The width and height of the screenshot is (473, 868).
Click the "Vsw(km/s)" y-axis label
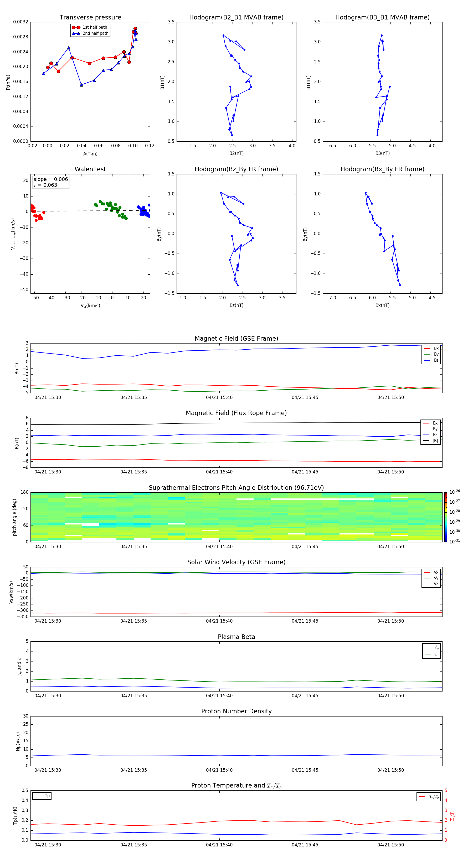11,592
